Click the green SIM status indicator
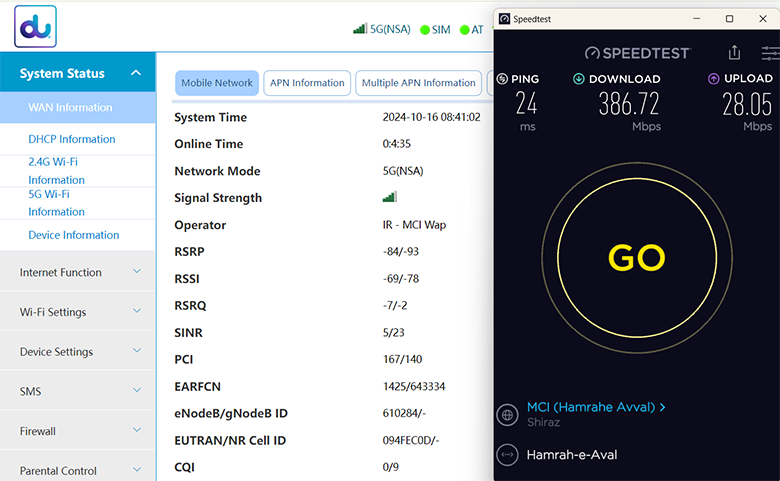 (x=424, y=30)
